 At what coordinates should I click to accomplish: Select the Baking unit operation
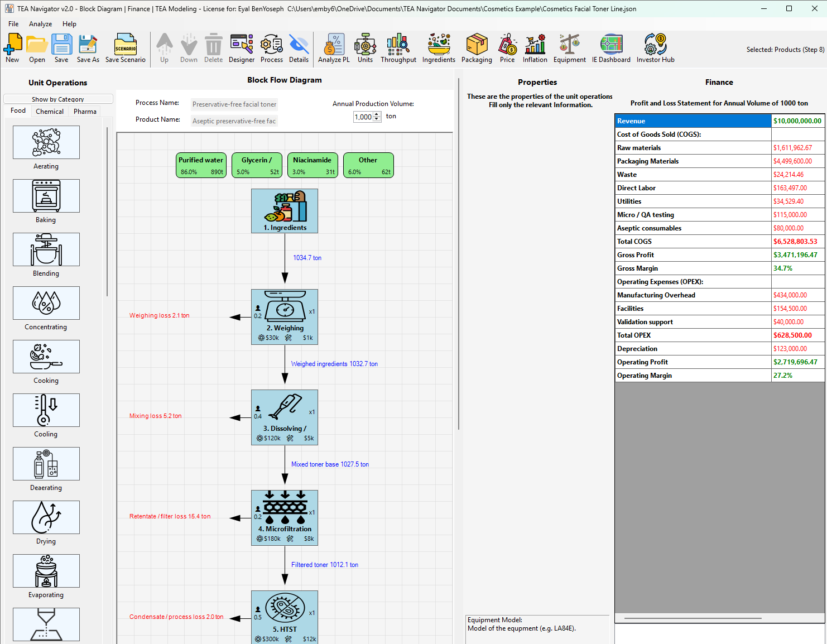(x=46, y=196)
